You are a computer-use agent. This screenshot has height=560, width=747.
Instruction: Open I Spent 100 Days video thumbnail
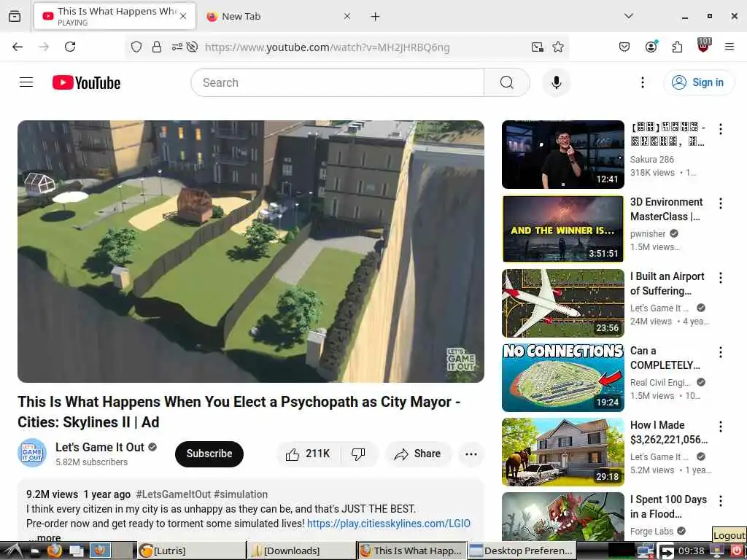(562, 516)
